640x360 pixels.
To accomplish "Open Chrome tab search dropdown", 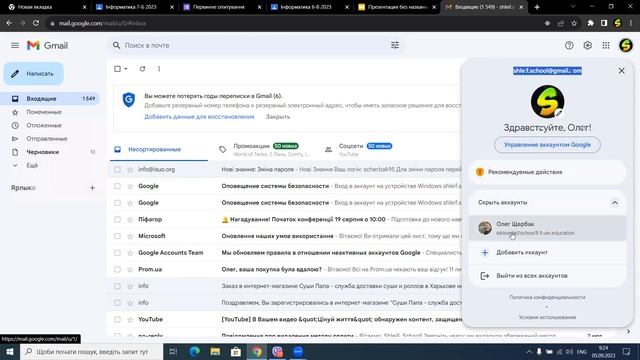I will pos(573,7).
